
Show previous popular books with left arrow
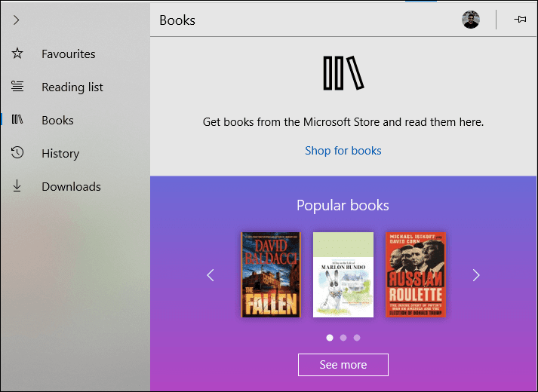coord(211,275)
